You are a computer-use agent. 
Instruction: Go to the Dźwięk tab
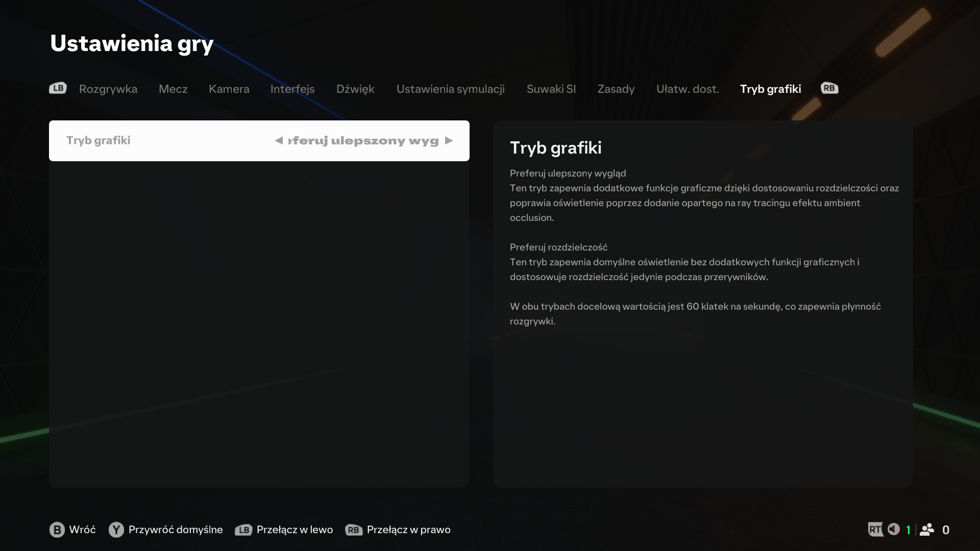coord(355,89)
